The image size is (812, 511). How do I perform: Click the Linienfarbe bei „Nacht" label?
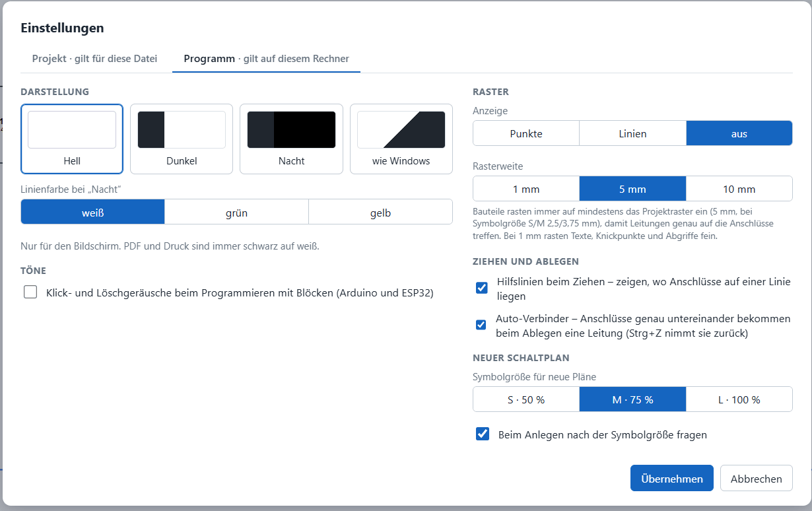tap(71, 189)
